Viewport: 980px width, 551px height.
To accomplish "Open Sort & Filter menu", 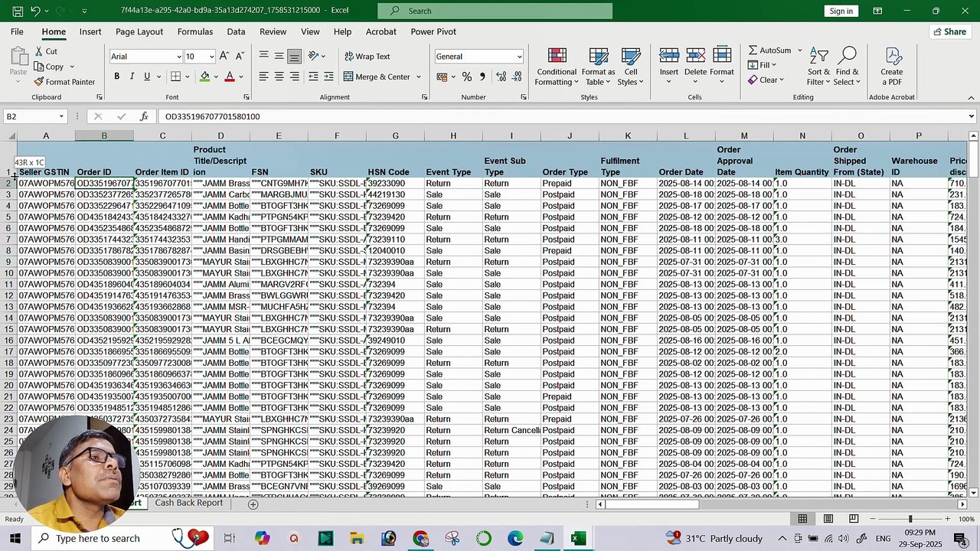I will [818, 67].
